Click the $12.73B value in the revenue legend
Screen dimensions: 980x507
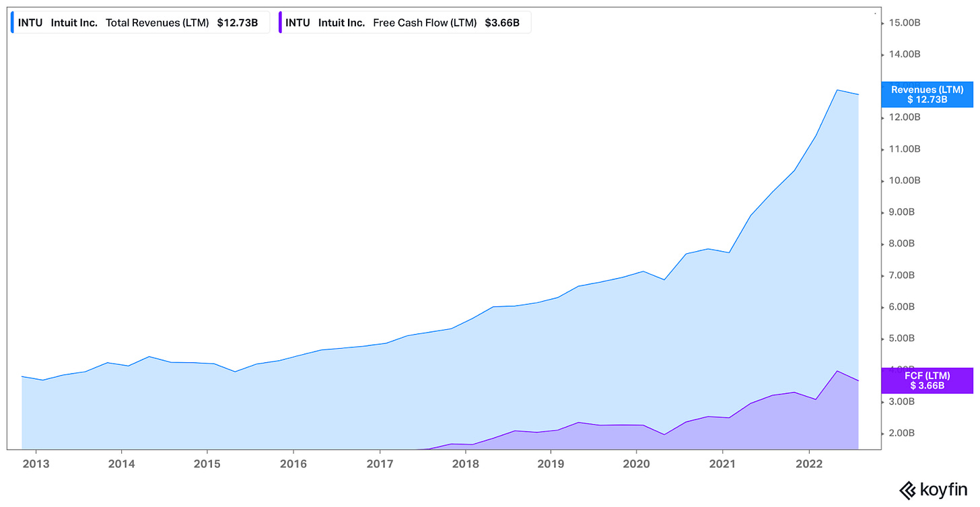238,23
